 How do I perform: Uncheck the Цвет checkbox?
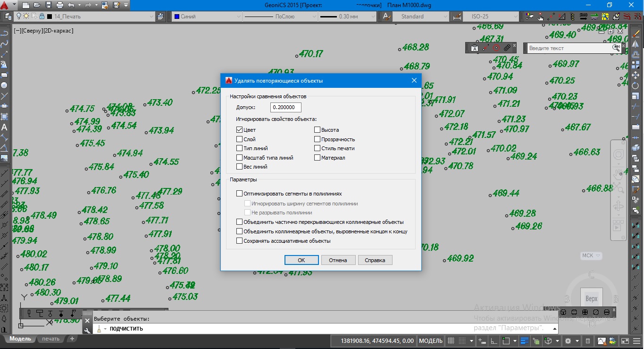click(239, 130)
